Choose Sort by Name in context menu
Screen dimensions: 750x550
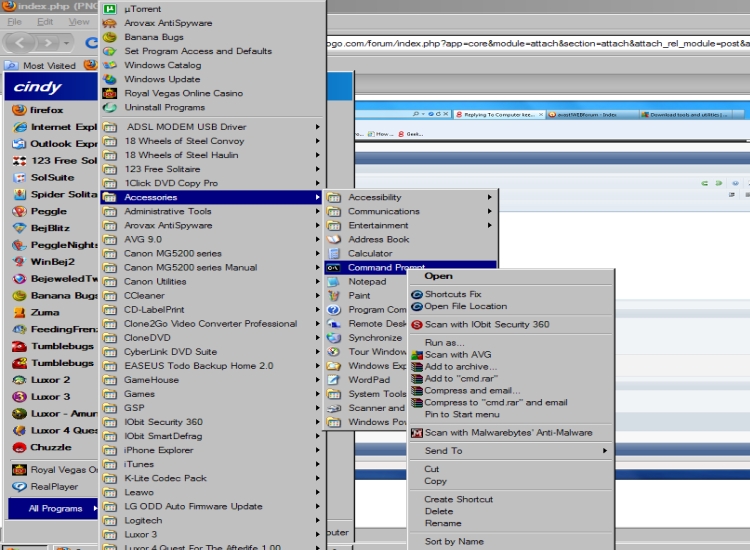(454, 541)
